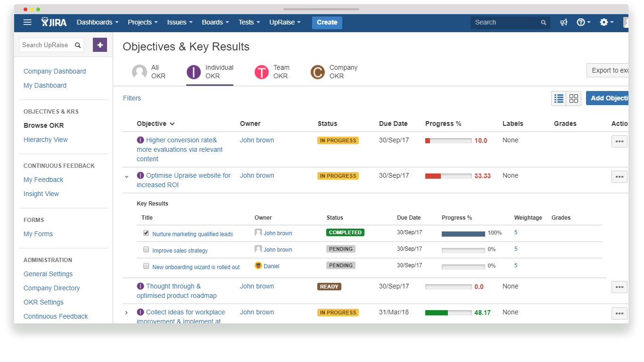This screenshot has width=644, height=362.
Task: Open the actions menu for Optimise Upraise website objective
Action: 619,176
